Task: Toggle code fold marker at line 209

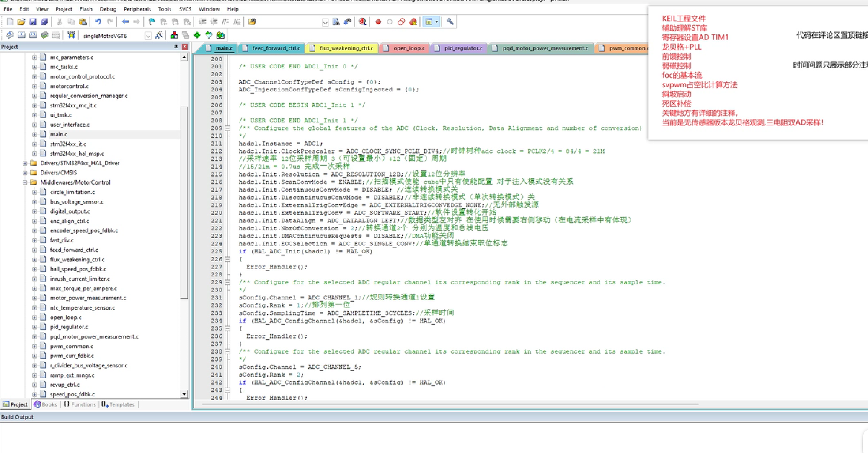Action: [228, 129]
